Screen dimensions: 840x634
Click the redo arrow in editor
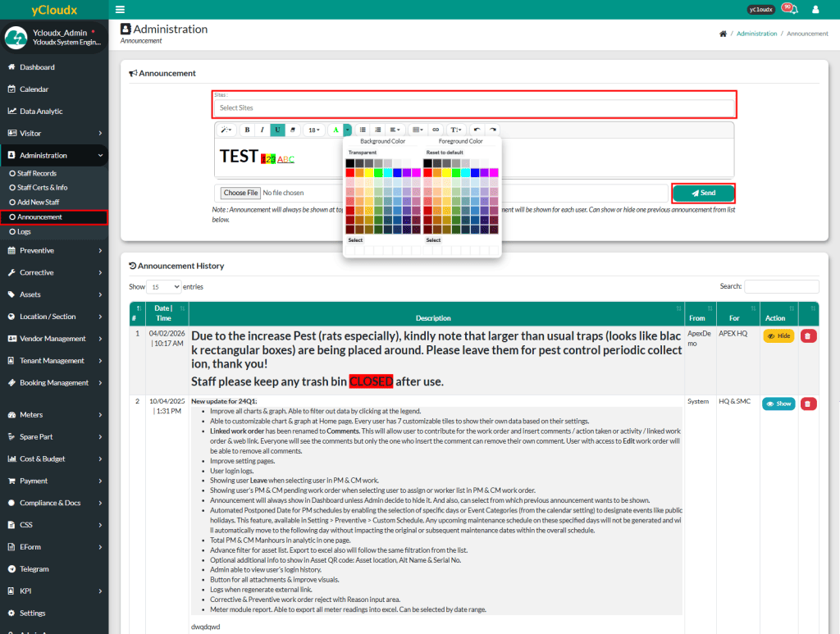pyautogui.click(x=492, y=130)
